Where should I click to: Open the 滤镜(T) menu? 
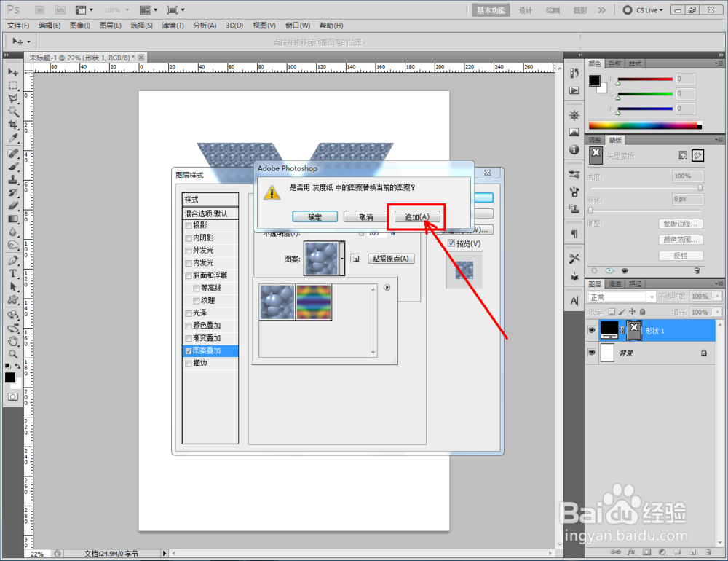tap(173, 25)
